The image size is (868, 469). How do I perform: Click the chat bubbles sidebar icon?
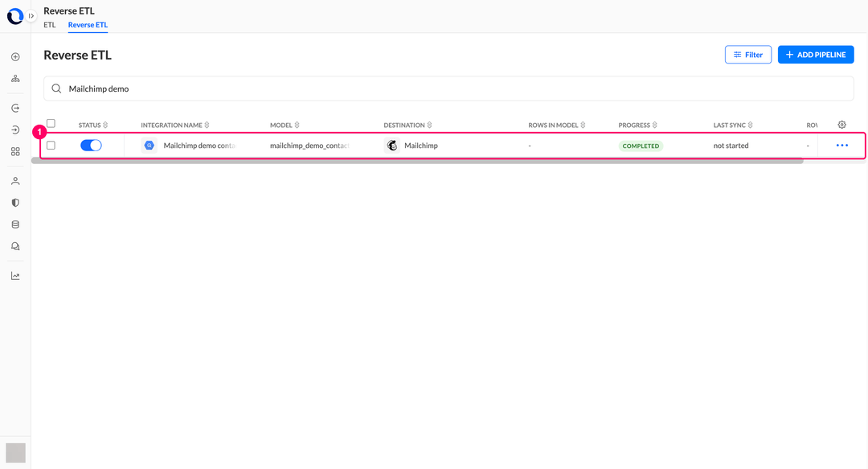point(15,246)
